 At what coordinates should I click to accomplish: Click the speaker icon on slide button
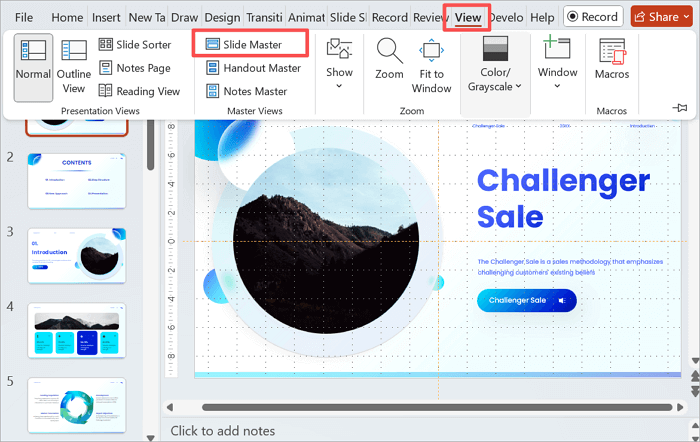[x=562, y=300]
